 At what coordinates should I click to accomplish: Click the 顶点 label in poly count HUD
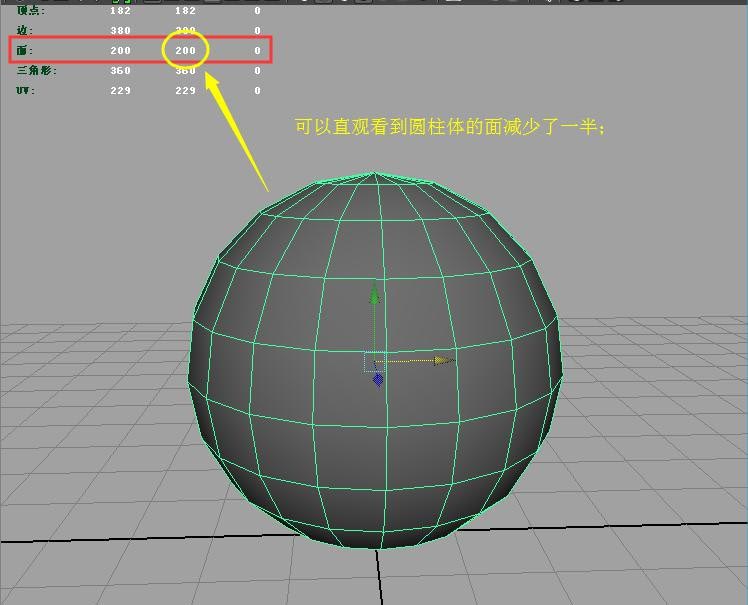click(x=31, y=10)
